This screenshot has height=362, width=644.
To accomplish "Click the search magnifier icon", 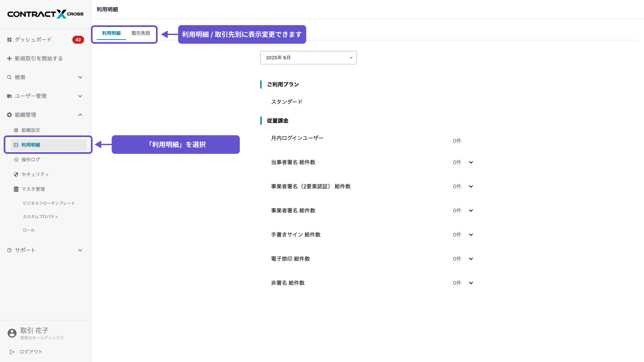I will (x=9, y=77).
